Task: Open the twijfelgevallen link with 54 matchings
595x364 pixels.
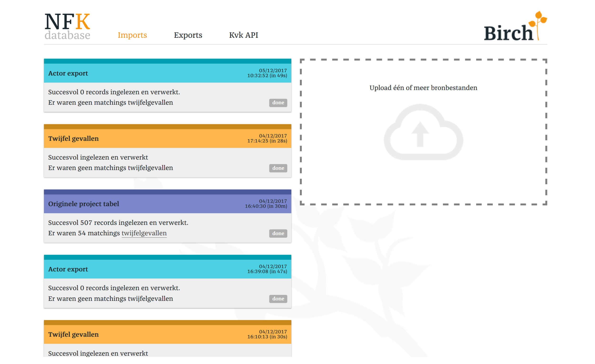Action: coord(144,233)
